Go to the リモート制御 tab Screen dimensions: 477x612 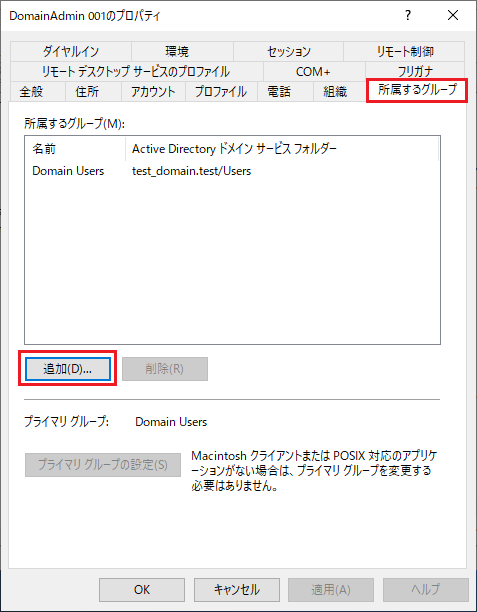pos(404,51)
